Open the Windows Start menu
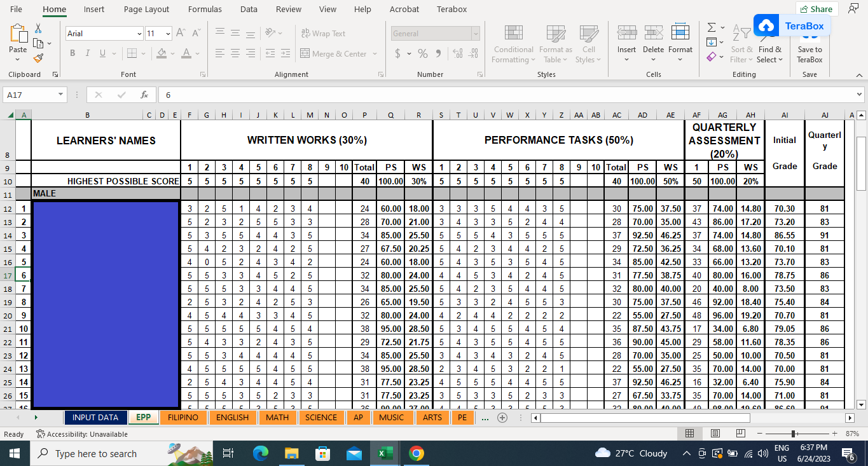 pyautogui.click(x=14, y=453)
